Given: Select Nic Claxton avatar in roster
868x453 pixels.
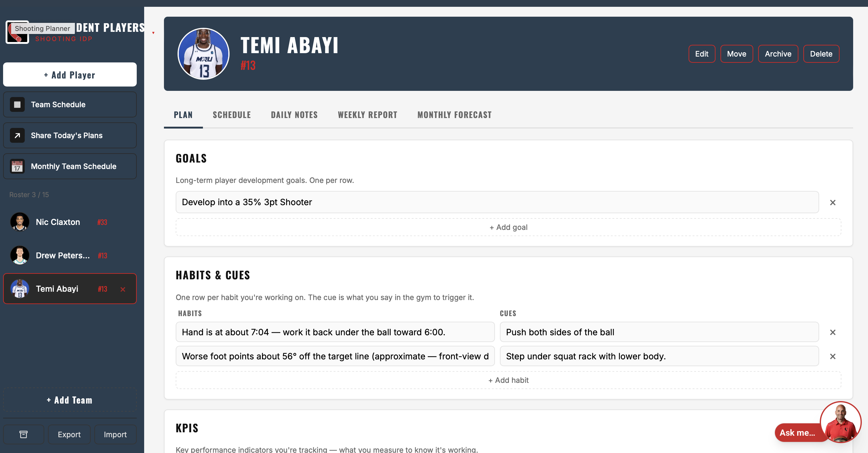Looking at the screenshot, I should pos(20,222).
